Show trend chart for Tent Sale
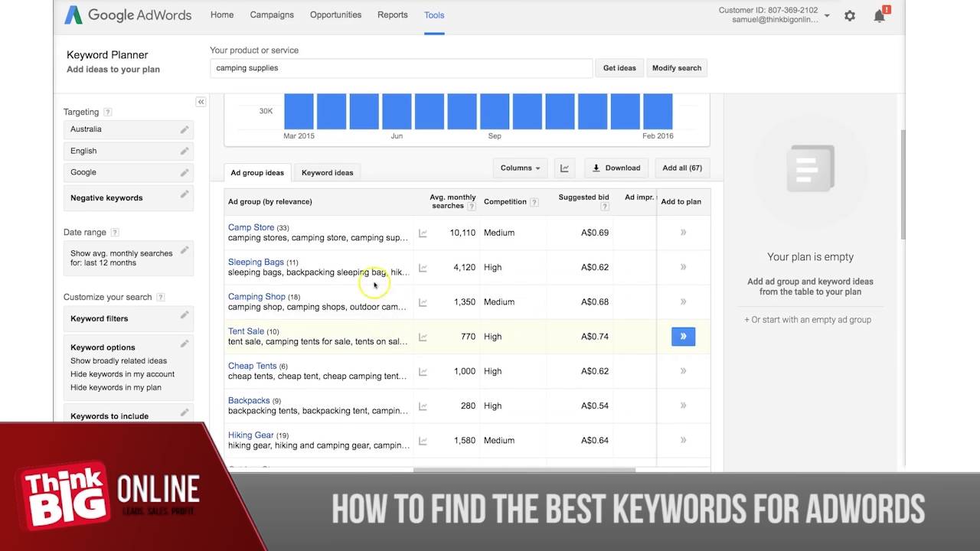This screenshot has width=980, height=551. point(423,337)
